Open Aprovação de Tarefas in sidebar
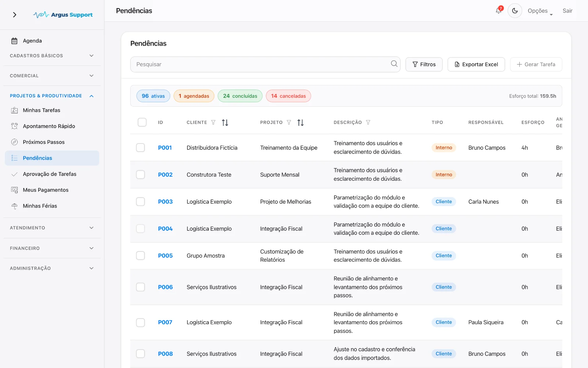The width and height of the screenshot is (588, 368). point(52,174)
